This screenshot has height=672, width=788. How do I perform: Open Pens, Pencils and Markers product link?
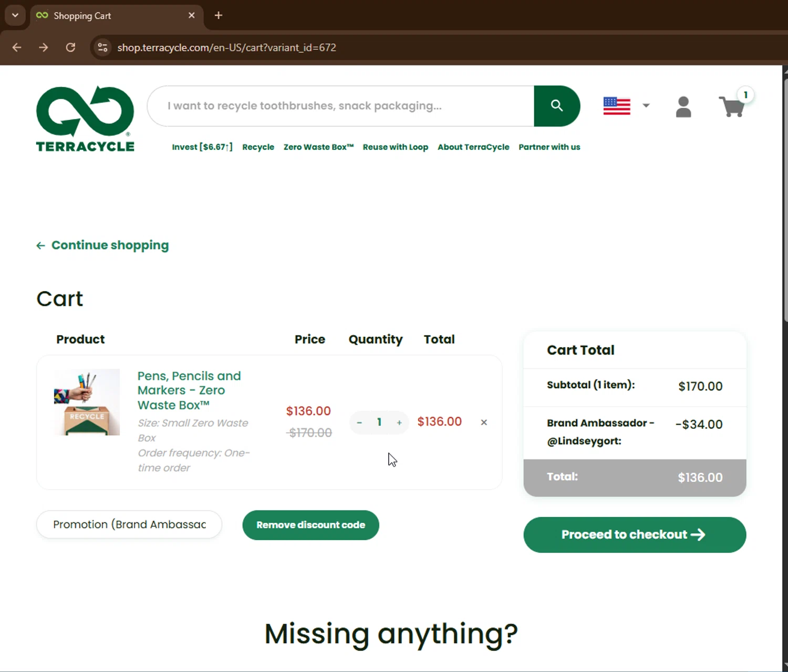tap(189, 390)
